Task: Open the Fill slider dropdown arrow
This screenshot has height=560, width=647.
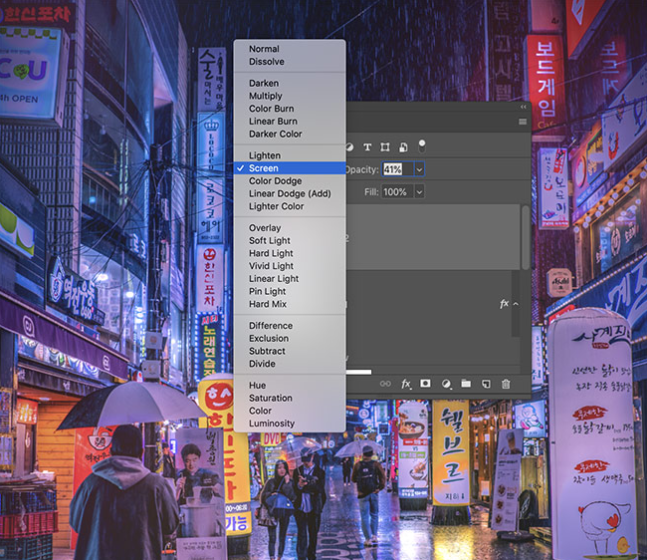Action: coord(419,192)
